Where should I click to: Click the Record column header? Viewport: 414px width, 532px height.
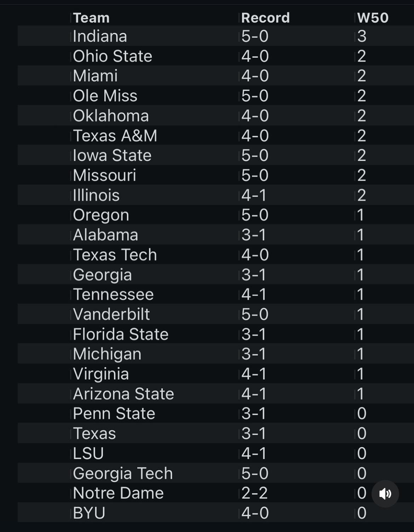[x=265, y=18]
